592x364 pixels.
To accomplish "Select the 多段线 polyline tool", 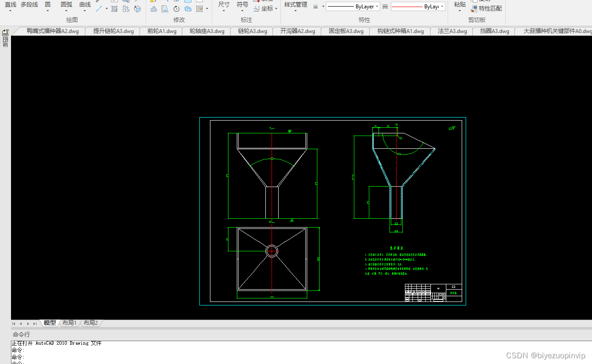I will [x=29, y=5].
